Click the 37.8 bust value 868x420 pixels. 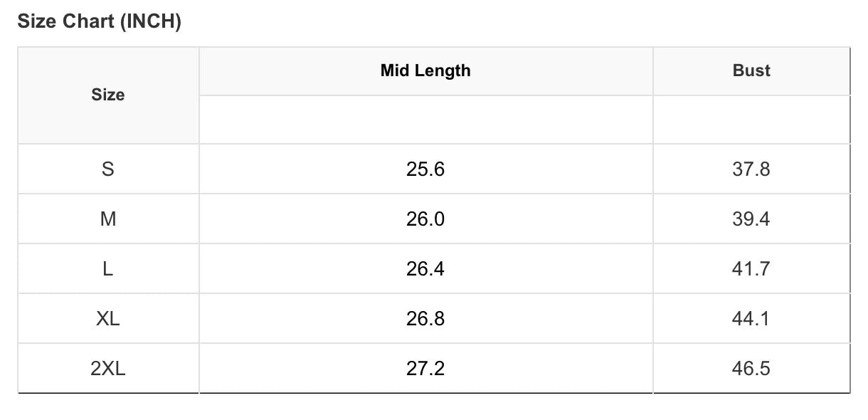pyautogui.click(x=751, y=169)
